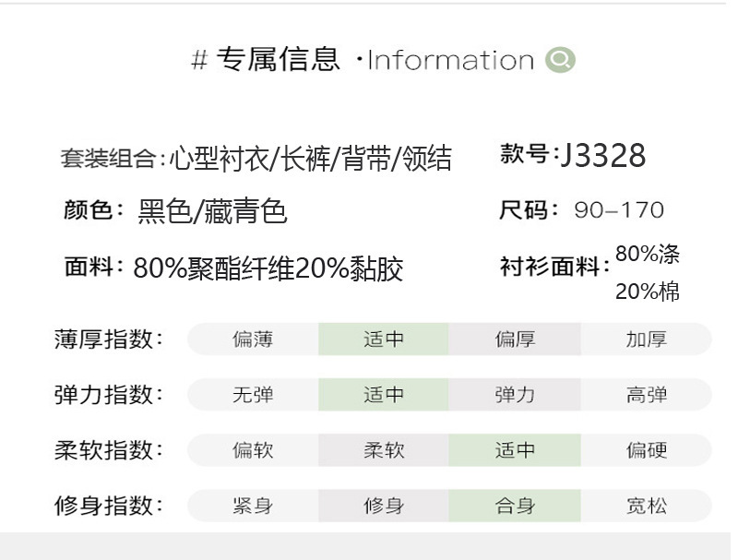The image size is (738, 560).
Task: Select 无弹 in the 弹力指数 row
Action: 253,395
